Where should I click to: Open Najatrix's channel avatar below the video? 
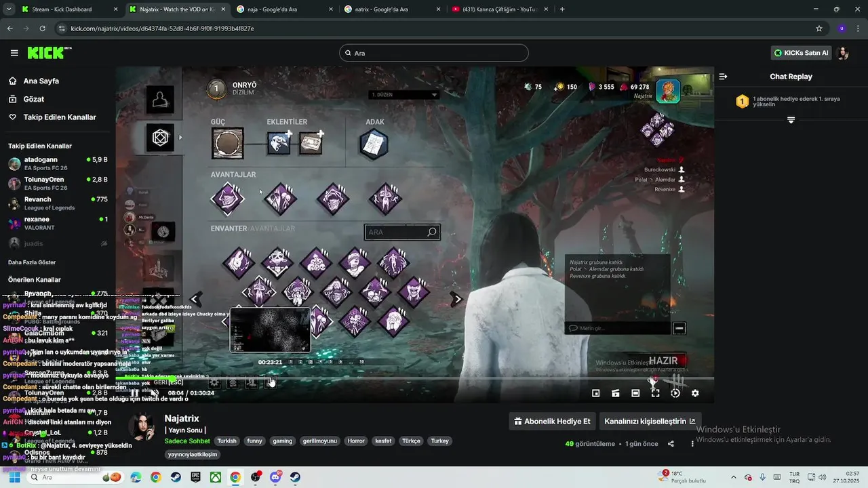click(x=141, y=428)
